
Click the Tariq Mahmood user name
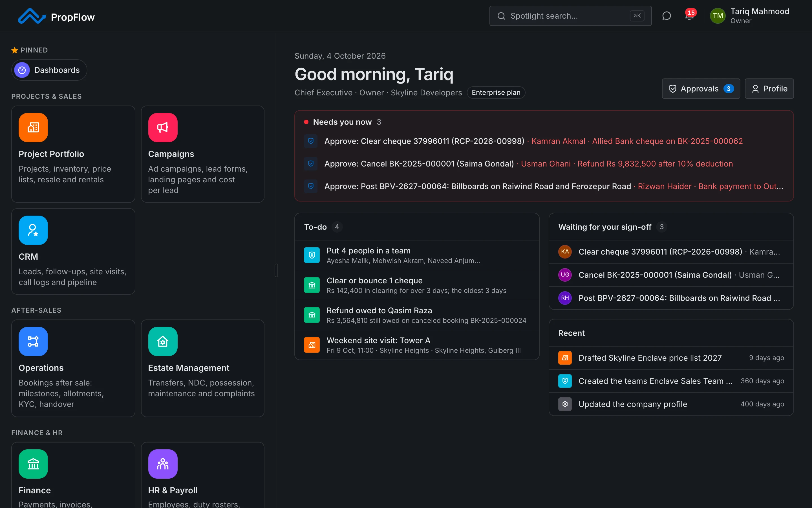[x=760, y=11]
